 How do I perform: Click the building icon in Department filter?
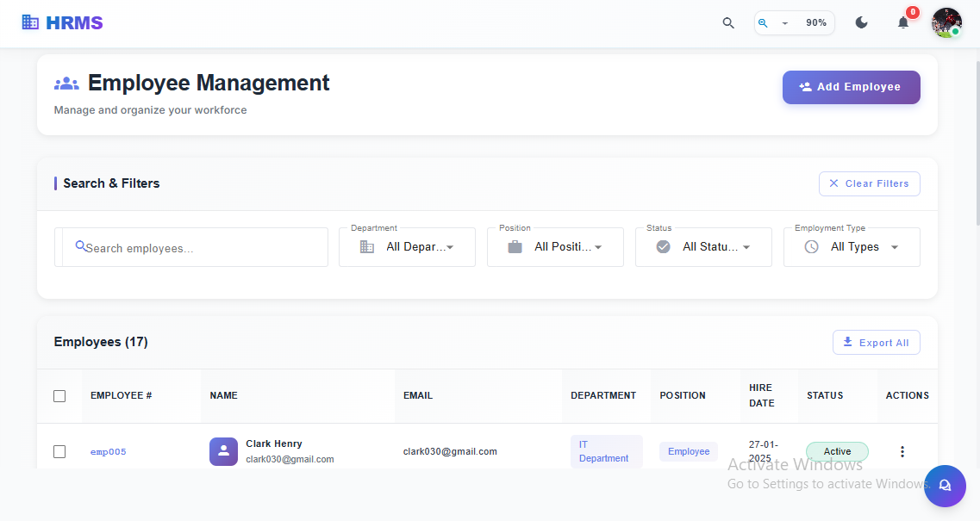click(x=367, y=247)
